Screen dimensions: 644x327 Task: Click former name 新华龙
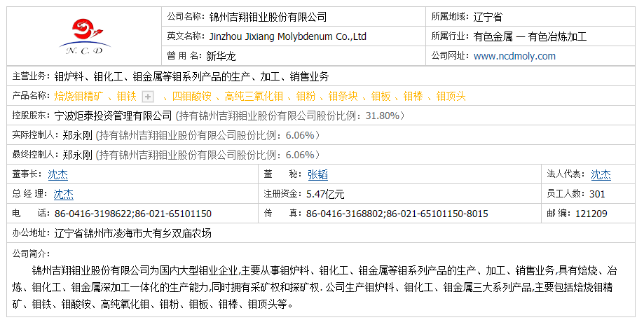[x=221, y=56]
